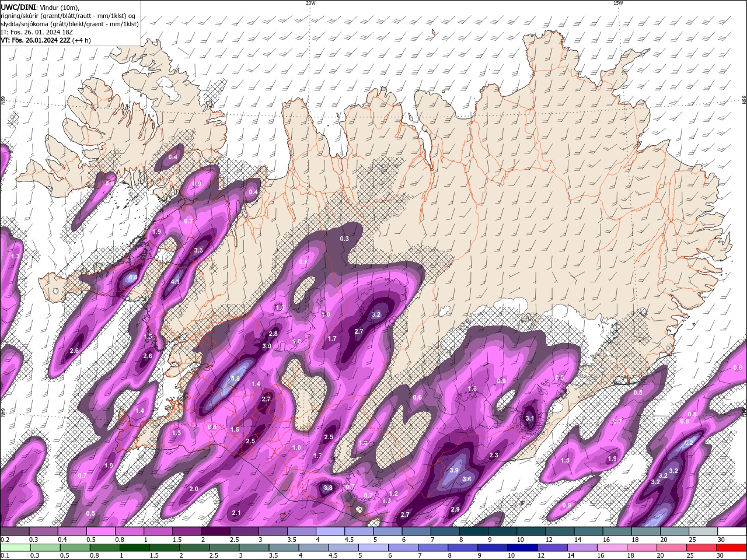Click the 4.1 precipitation value on the map
747x560 pixels.
tap(175, 282)
